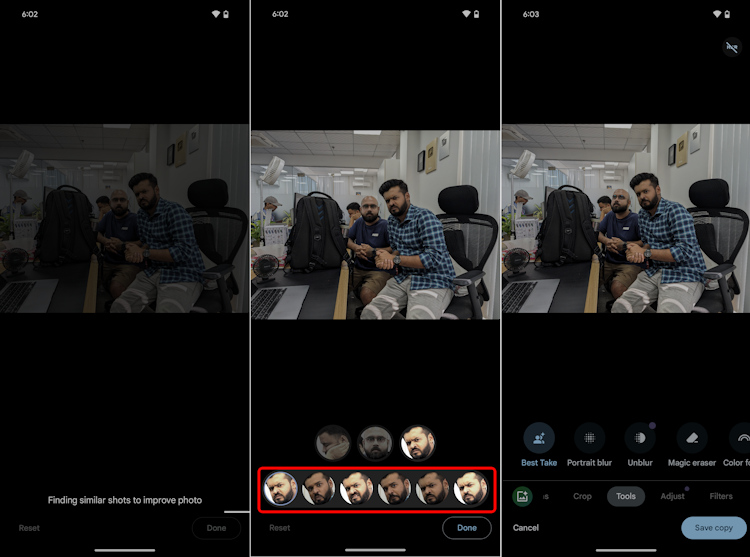Choose the sixth face option in the row
The height and width of the screenshot is (557, 750).
(x=471, y=489)
